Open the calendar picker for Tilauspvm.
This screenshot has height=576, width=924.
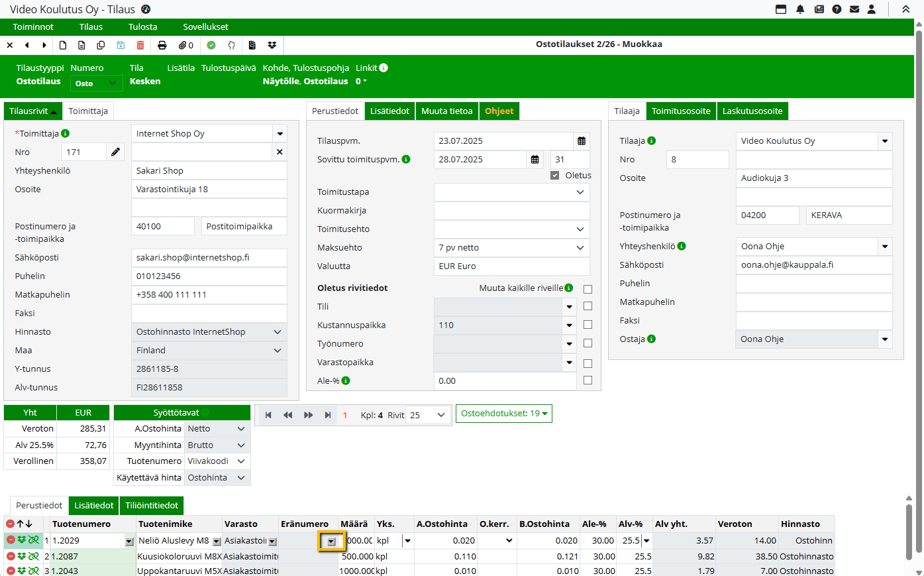pyautogui.click(x=582, y=141)
